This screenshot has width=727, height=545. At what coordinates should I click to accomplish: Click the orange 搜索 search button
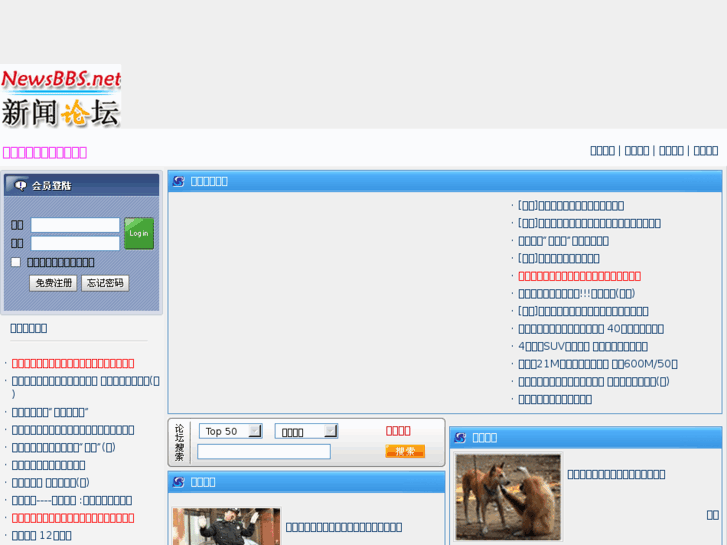(405, 451)
